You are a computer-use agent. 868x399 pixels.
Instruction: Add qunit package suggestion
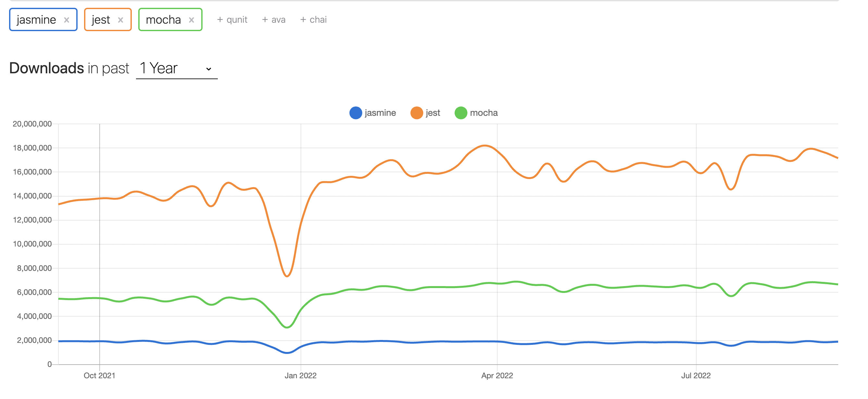pos(232,20)
